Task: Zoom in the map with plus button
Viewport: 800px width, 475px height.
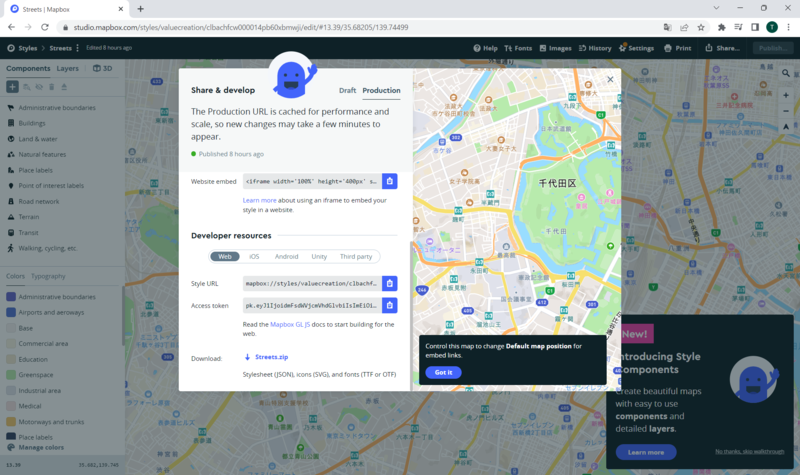Action: [x=786, y=95]
